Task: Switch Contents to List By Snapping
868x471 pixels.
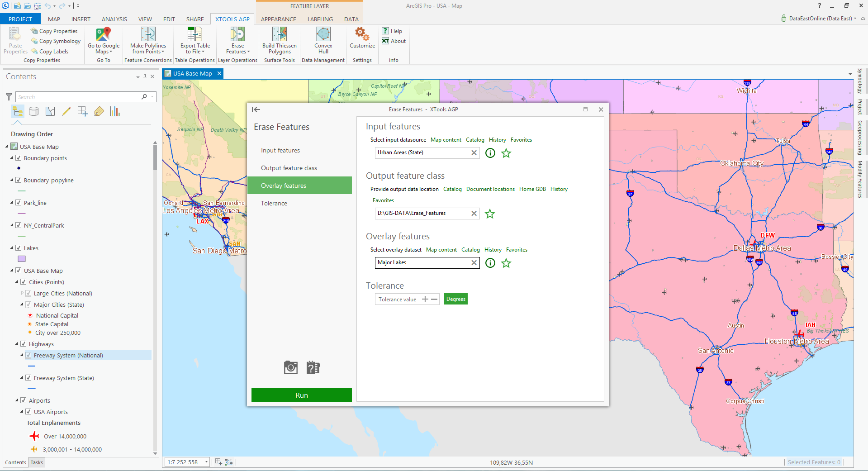Action: 83,111
